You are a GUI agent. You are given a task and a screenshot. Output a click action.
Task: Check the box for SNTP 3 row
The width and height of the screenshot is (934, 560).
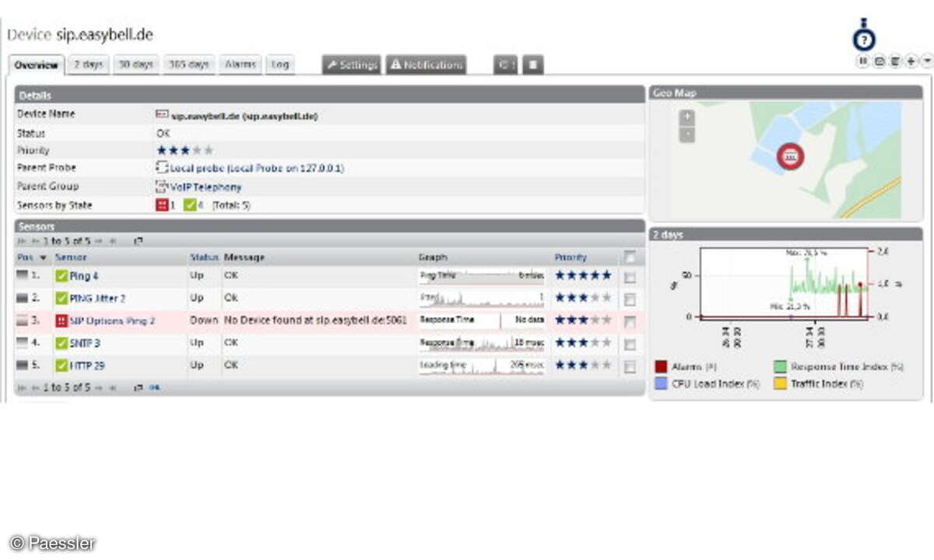630,344
